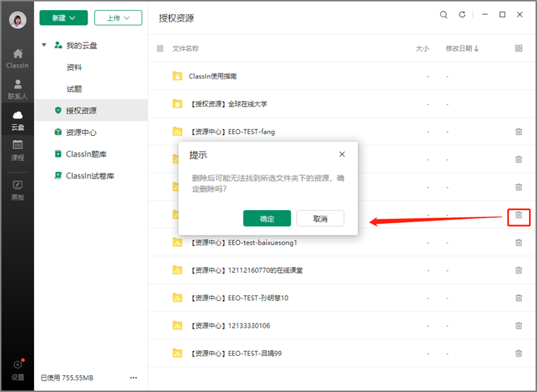The height and width of the screenshot is (392, 537).
Task: Confirm deletion with 确定 button
Action: click(x=267, y=218)
